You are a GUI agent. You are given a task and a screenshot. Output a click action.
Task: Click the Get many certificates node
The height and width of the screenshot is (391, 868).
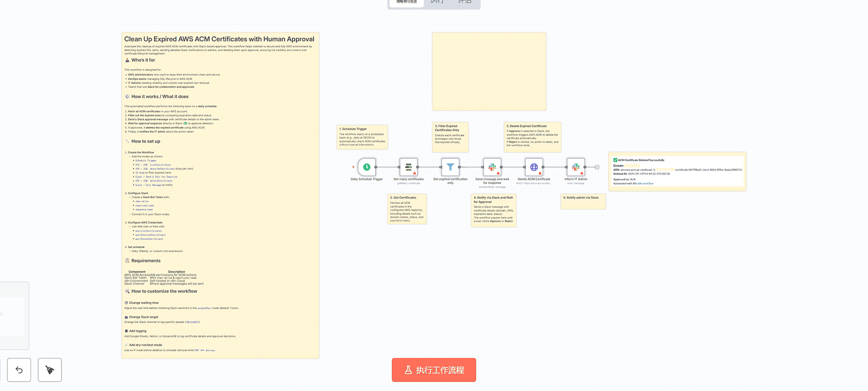pyautogui.click(x=408, y=167)
